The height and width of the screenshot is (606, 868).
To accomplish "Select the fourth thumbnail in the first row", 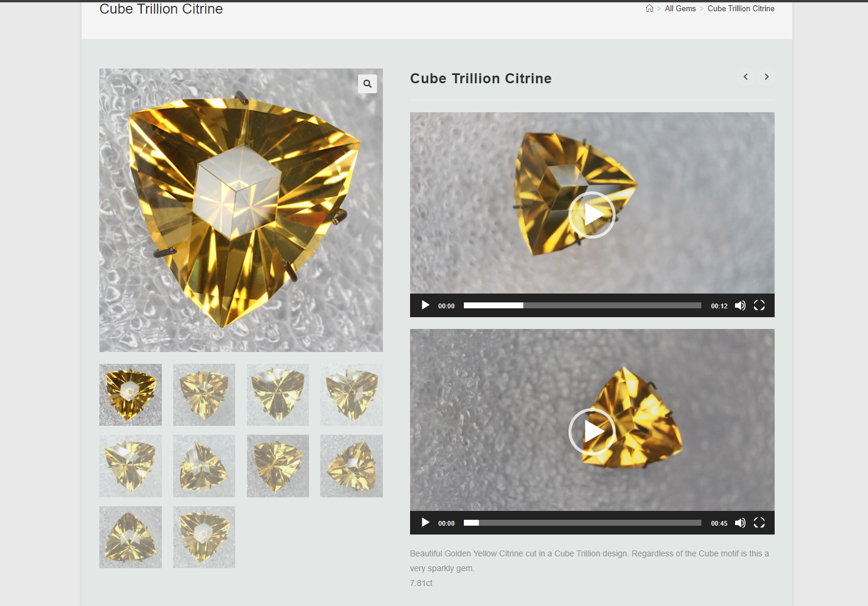I will [x=352, y=395].
